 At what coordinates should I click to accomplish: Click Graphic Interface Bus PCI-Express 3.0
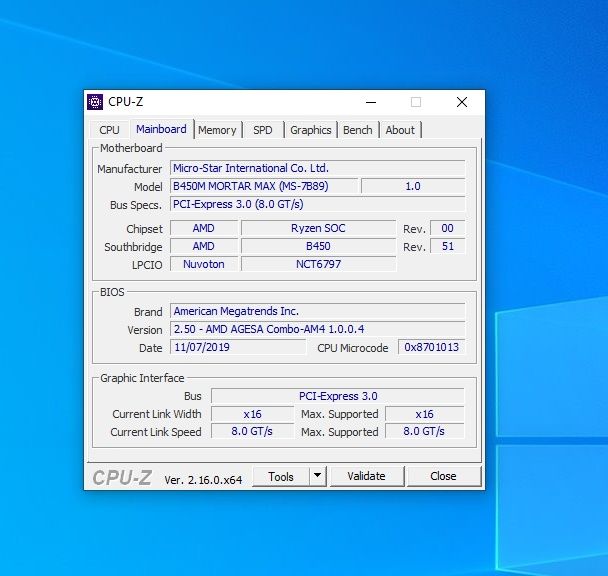338,396
